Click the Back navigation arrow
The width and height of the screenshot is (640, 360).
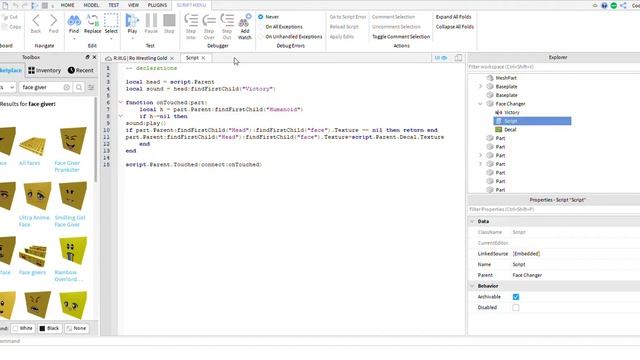(36, 20)
